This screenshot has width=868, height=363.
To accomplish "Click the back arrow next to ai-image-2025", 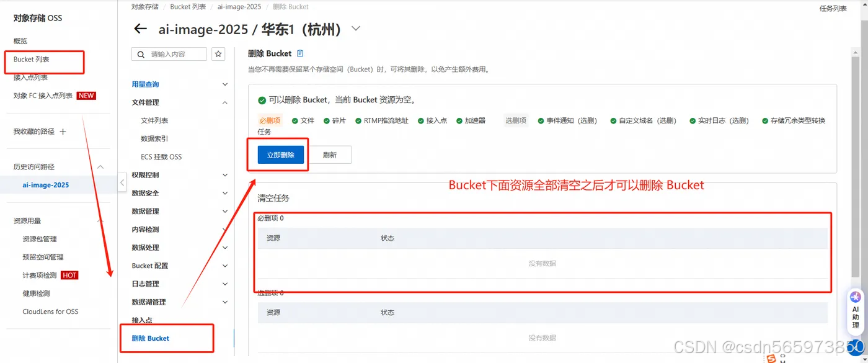I will (140, 29).
